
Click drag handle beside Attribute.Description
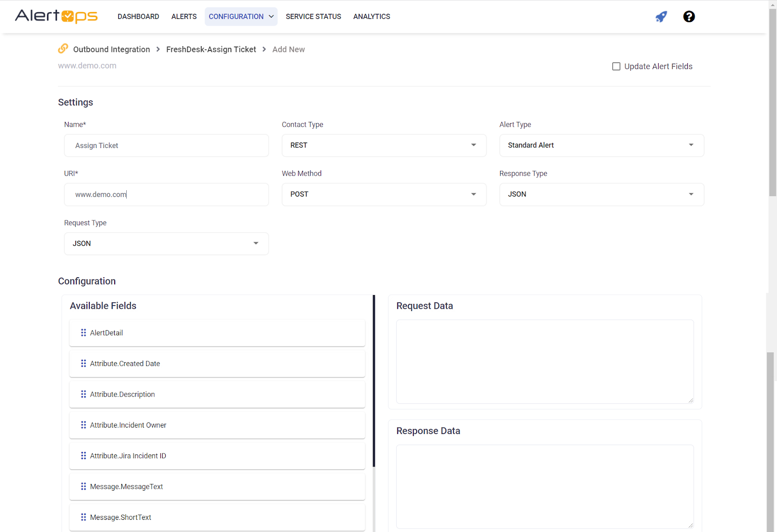(84, 394)
